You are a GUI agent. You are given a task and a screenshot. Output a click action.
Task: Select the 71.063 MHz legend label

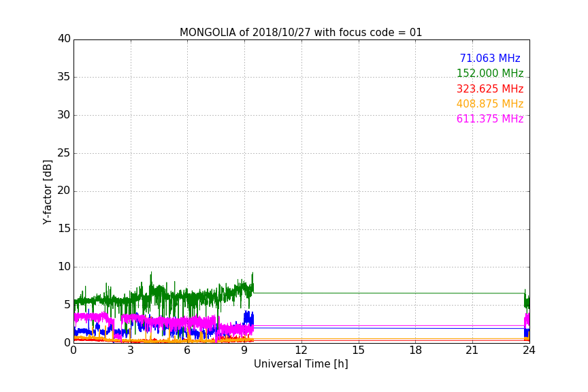489,59
